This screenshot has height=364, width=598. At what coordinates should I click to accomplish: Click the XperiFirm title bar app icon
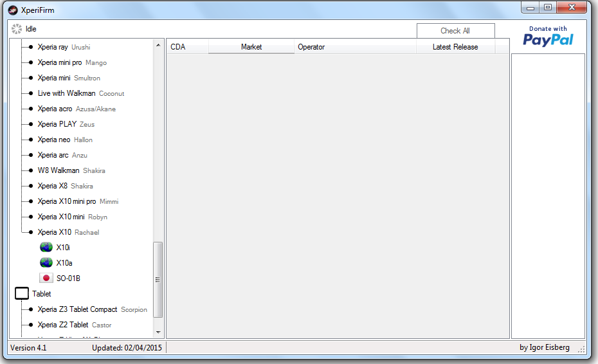pyautogui.click(x=13, y=10)
